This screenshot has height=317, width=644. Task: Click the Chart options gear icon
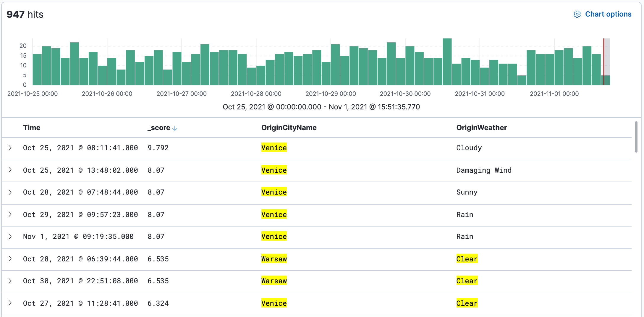[x=577, y=14]
